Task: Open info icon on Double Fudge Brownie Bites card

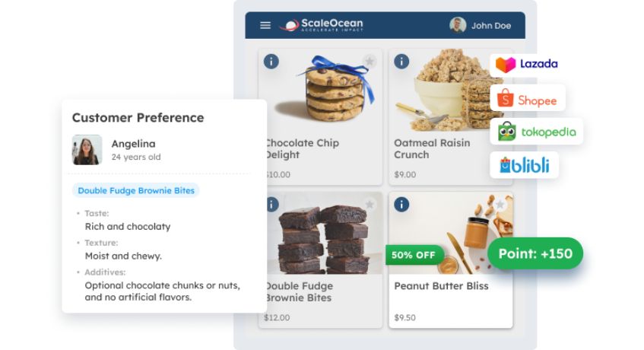Action: [271, 204]
